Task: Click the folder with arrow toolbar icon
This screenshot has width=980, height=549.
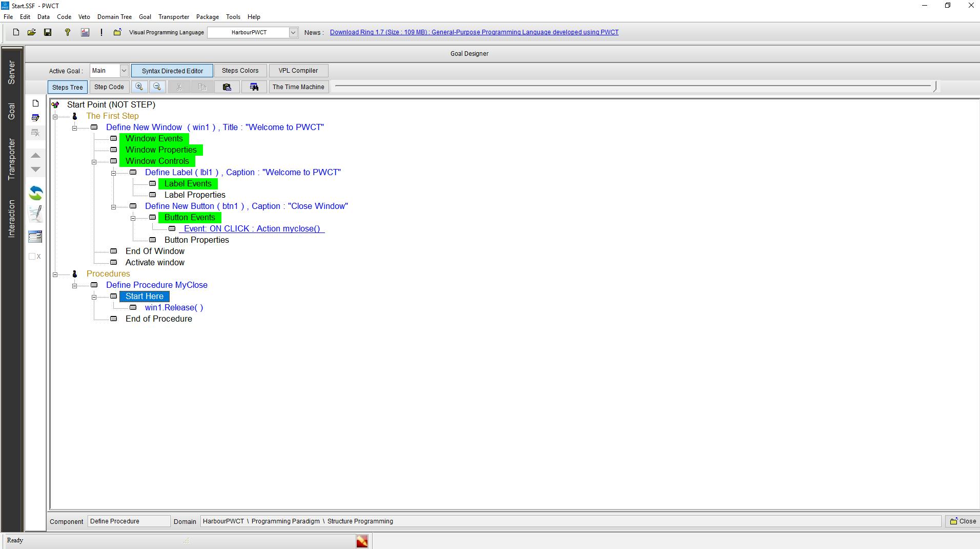Action: coord(117,32)
